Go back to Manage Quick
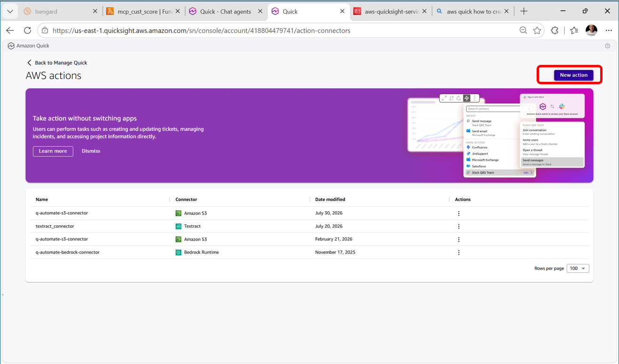619x364 pixels. point(57,63)
